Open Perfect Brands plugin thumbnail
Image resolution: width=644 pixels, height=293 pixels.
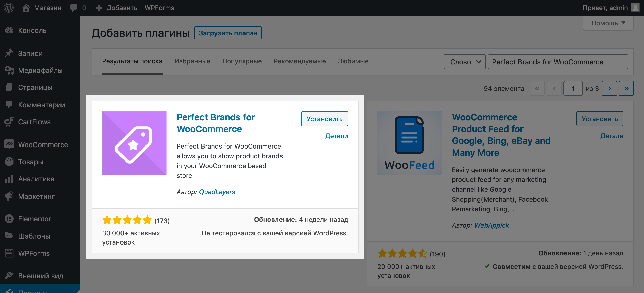pyautogui.click(x=134, y=143)
